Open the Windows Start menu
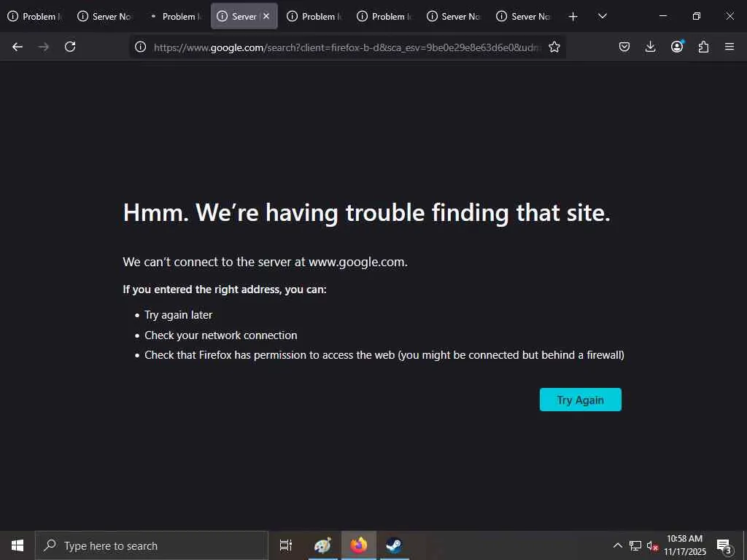 pos(18,545)
